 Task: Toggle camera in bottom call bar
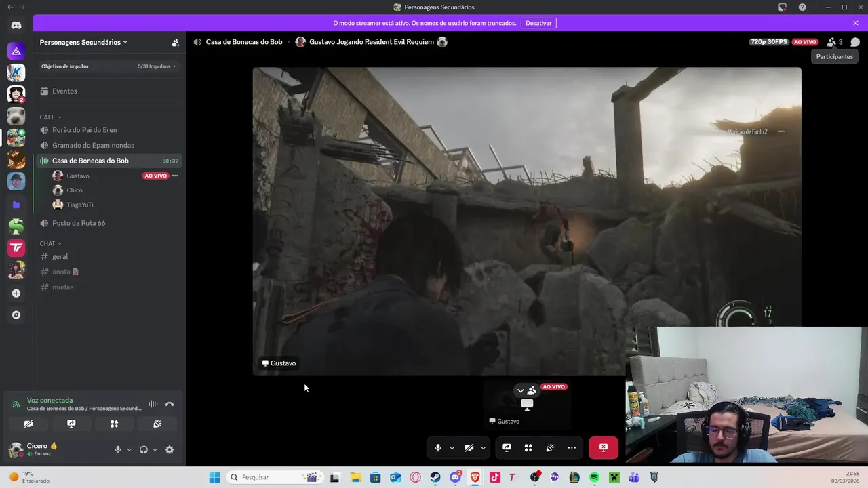[x=469, y=447]
